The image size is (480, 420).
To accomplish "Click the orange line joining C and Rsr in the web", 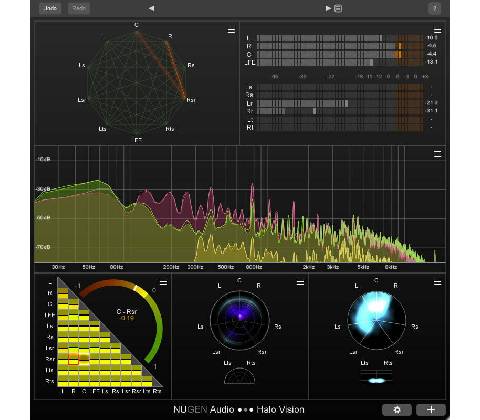I will pyautogui.click(x=161, y=67).
